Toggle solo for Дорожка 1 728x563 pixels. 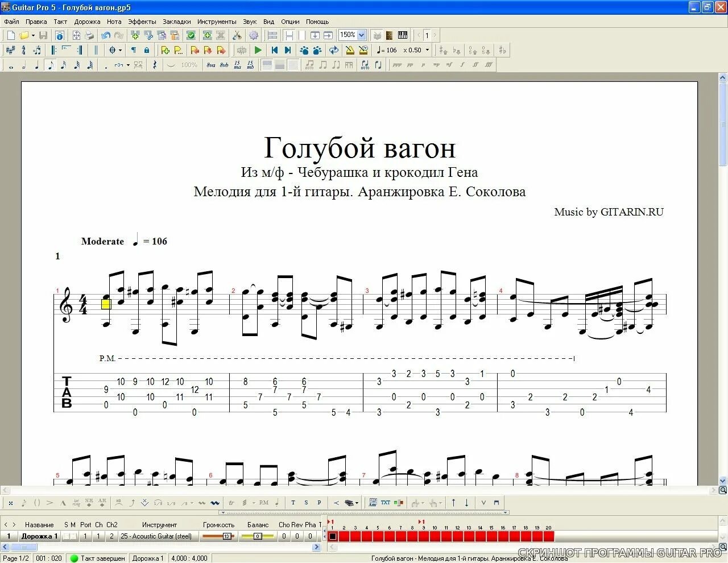click(67, 536)
